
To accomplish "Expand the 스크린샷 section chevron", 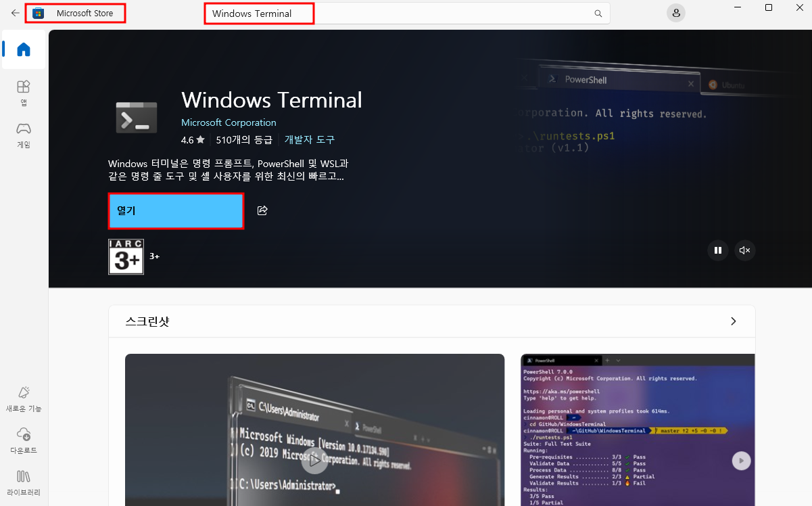I will 733,321.
